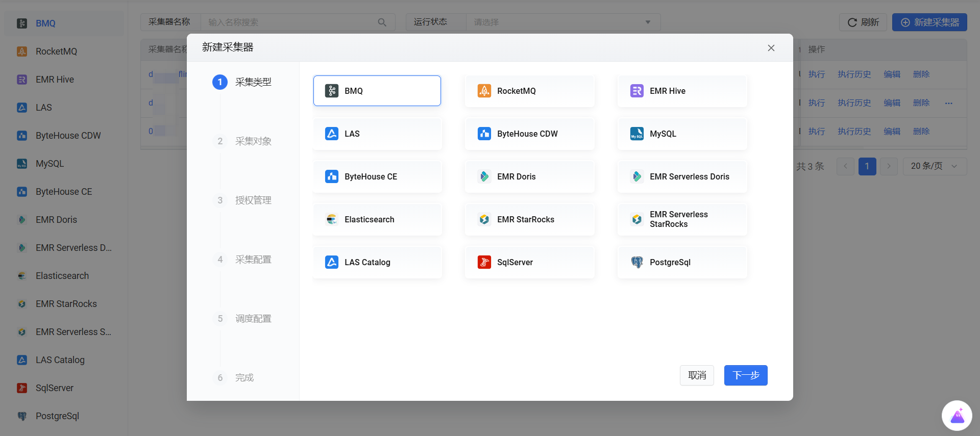Click the 下一步 button
Screen dimensions: 980x436
746,375
